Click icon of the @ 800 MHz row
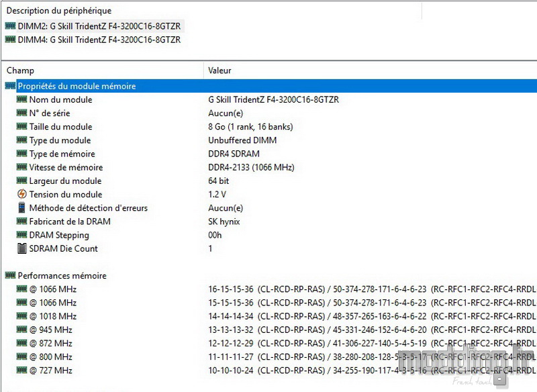The image size is (537, 392). [x=21, y=356]
